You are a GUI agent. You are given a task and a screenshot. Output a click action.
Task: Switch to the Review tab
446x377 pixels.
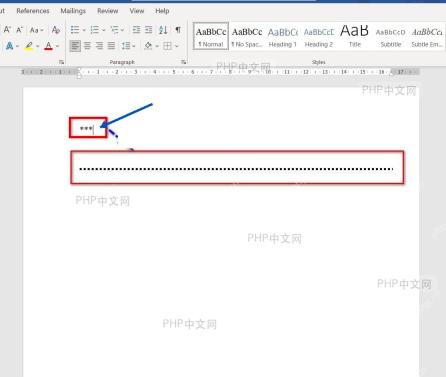coord(107,11)
